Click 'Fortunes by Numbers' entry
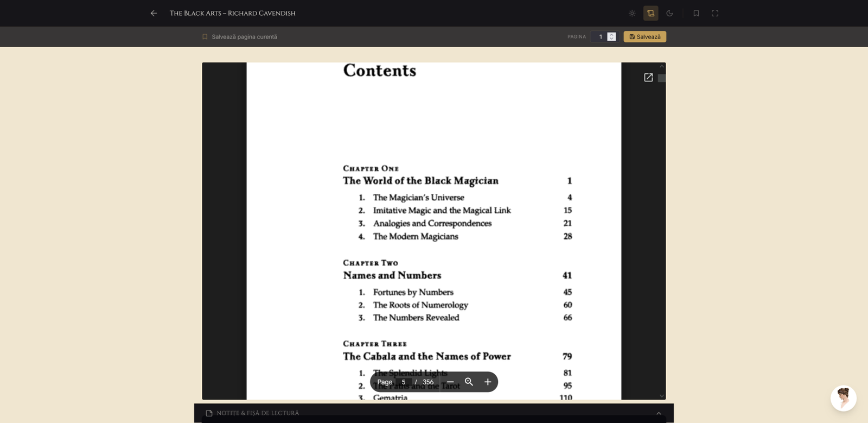Screen dimensions: 868x423 413,292
